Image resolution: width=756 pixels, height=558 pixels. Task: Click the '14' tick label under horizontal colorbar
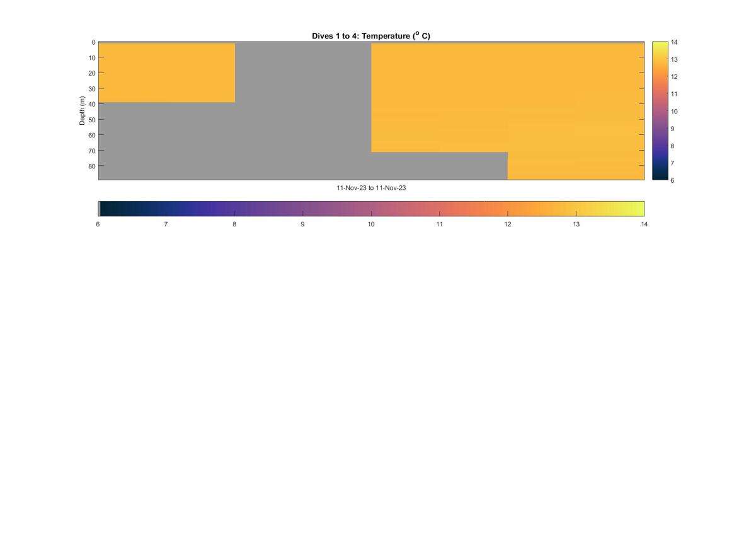644,224
